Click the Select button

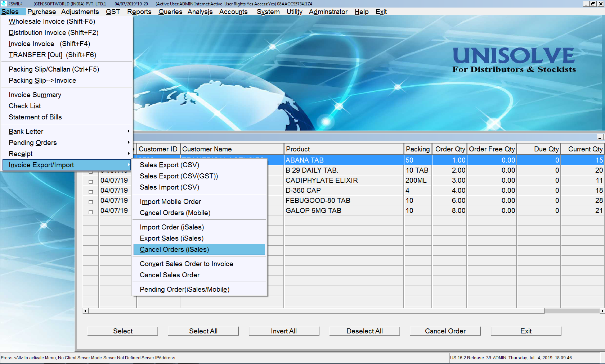point(123,331)
